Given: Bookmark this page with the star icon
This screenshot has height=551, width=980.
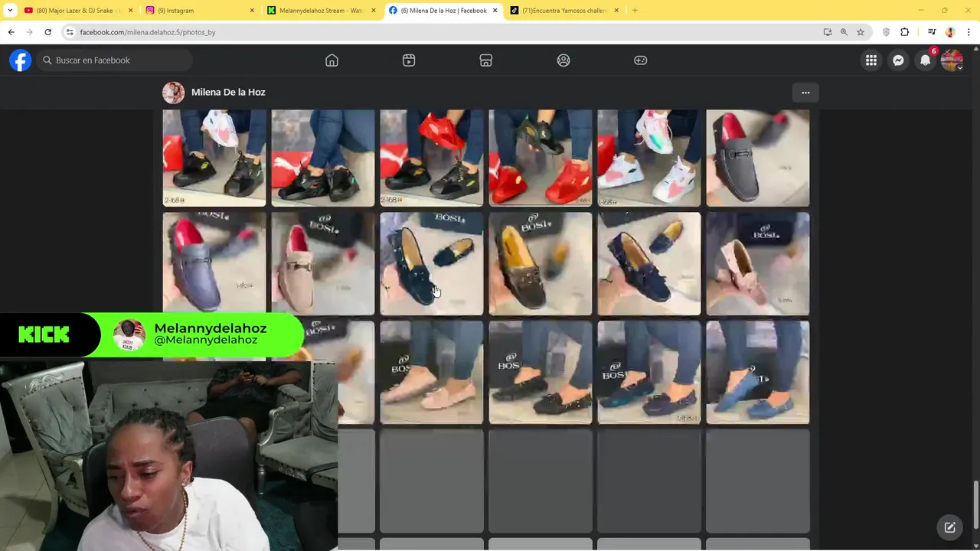Looking at the screenshot, I should 861,32.
